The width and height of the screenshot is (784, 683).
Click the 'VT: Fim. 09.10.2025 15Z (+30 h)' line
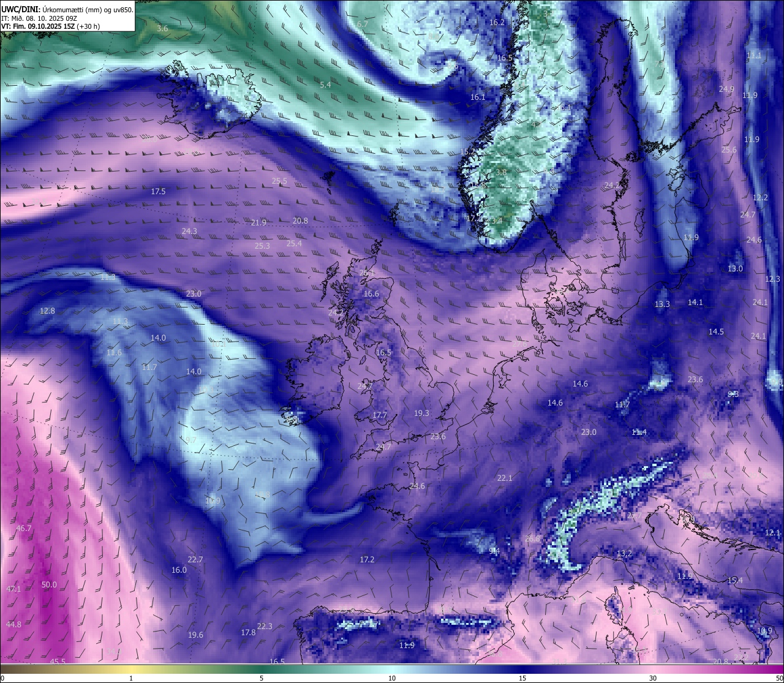[51, 26]
